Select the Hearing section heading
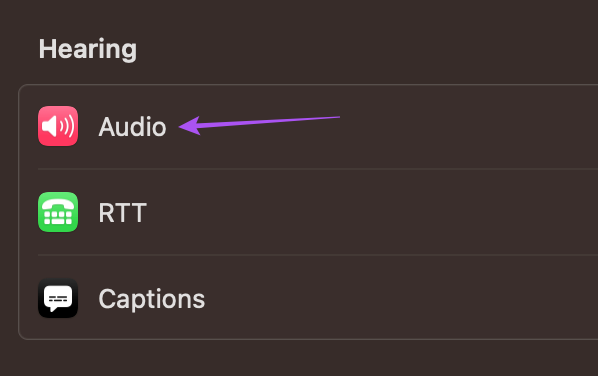This screenshot has width=598, height=376. (x=88, y=50)
